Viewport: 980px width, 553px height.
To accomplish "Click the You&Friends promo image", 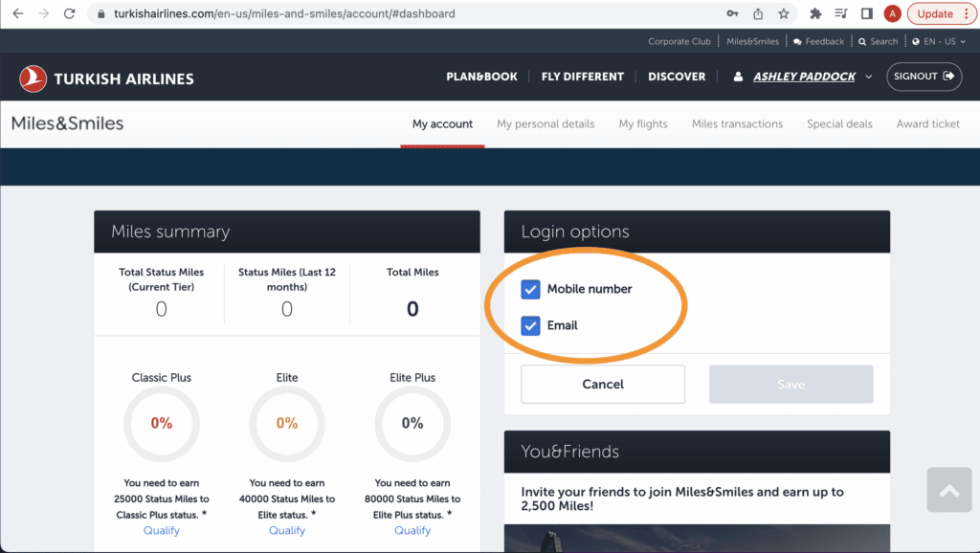I will coord(697,538).
